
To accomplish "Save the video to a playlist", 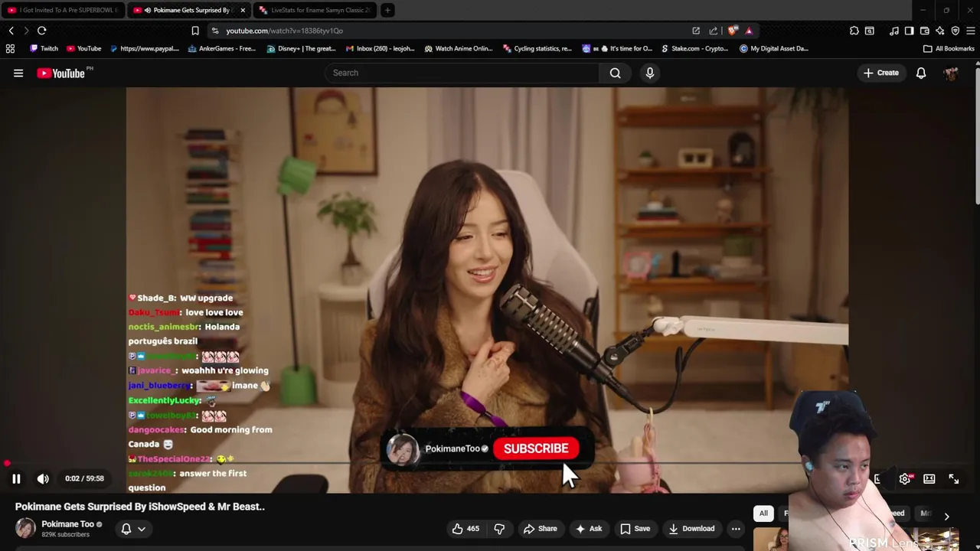I will point(635,529).
